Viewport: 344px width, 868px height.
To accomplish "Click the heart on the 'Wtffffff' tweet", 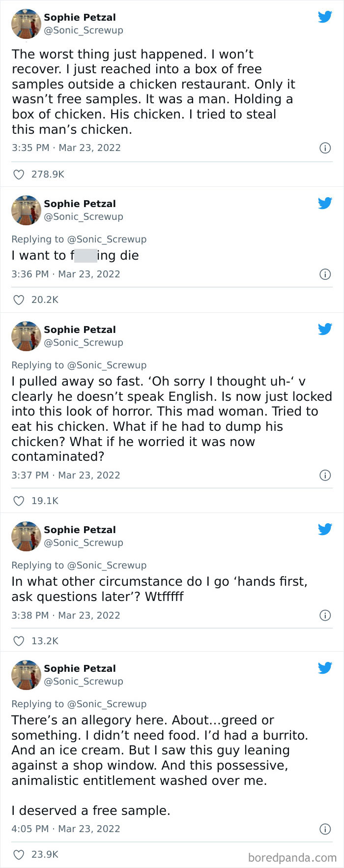I will point(19,641).
